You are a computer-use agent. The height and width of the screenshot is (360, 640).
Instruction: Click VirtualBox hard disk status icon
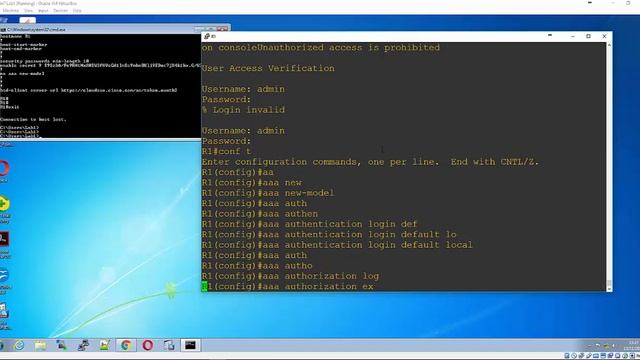[x=567, y=356]
